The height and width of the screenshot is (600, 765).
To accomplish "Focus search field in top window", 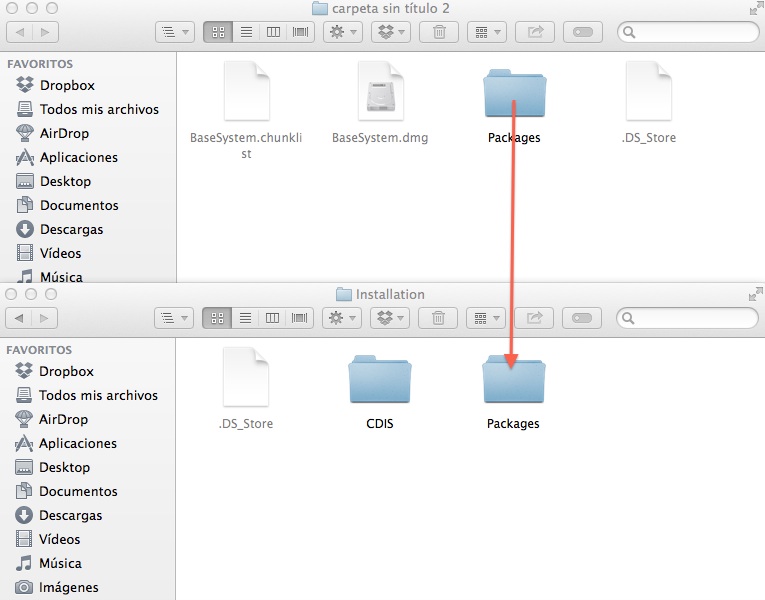I will point(688,32).
